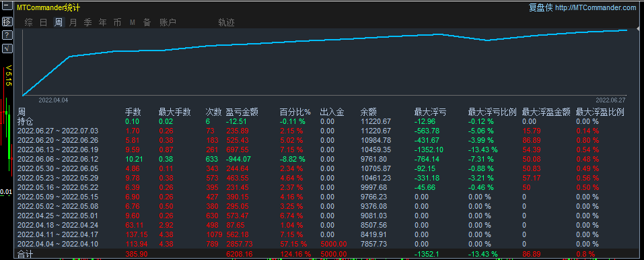Click the 手数 column header

pyautogui.click(x=133, y=112)
